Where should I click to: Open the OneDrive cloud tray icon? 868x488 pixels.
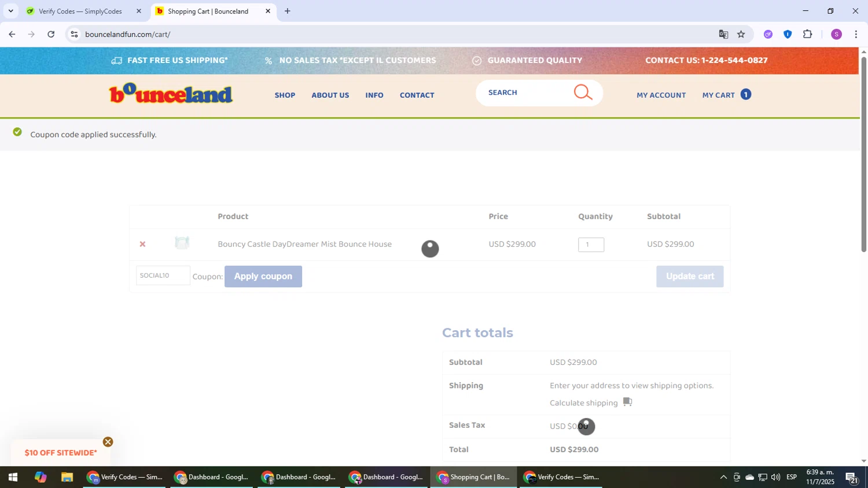749,478
